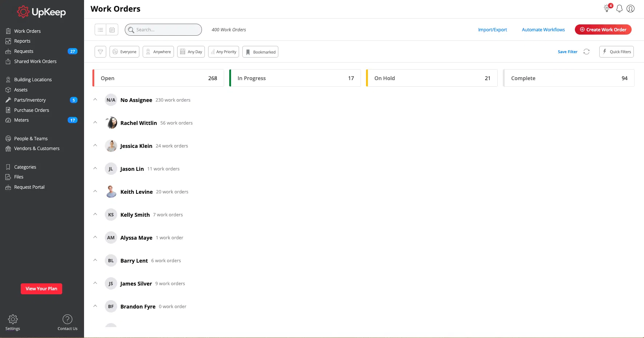Collapse Alyssa Maye's work order chevron
644x338 pixels.
click(x=95, y=237)
